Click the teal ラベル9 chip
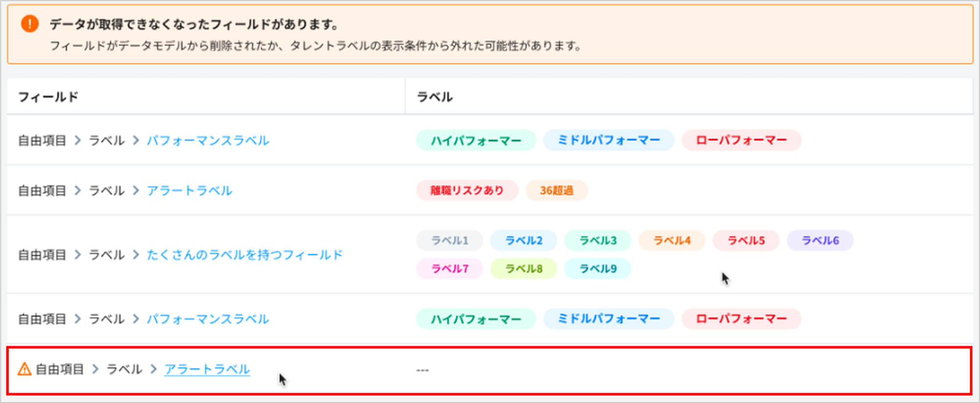Screen dimensions: 980x403 click(x=598, y=269)
